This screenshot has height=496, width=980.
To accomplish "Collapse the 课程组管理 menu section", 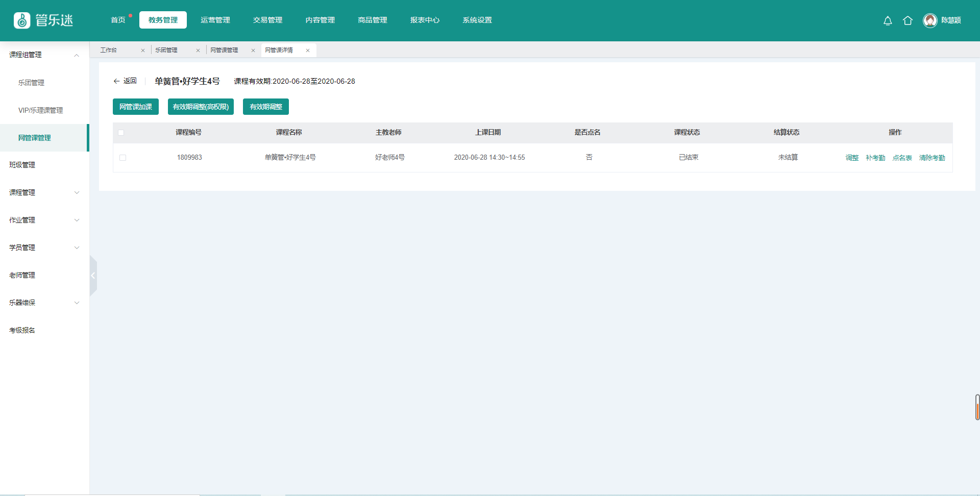I will pyautogui.click(x=77, y=55).
